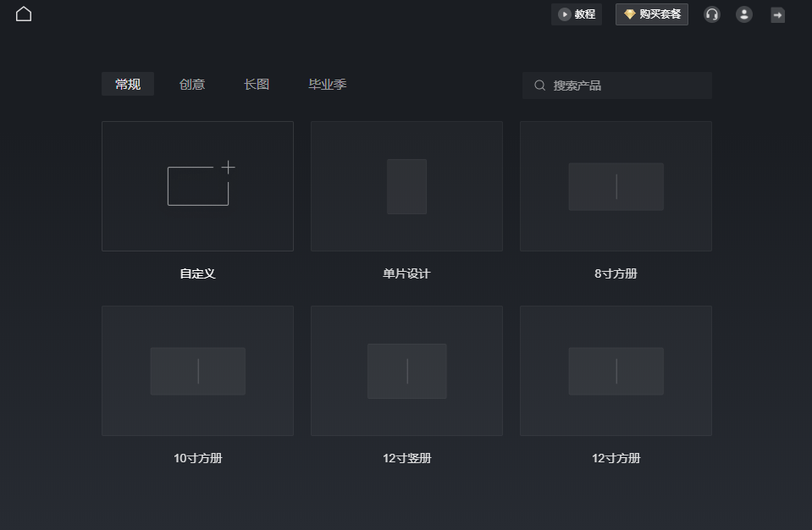Click the 购买套餐 purchase button
Viewport: 812px width, 530px height.
pos(651,14)
